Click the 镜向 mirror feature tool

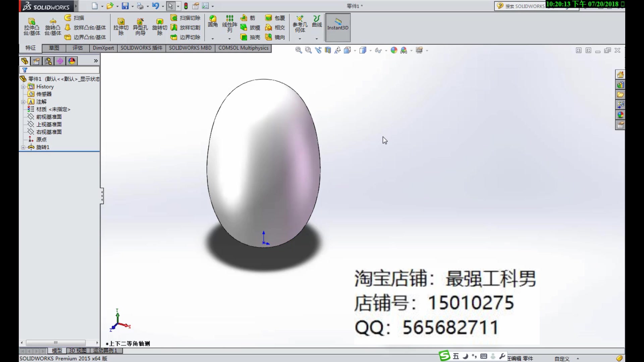[x=275, y=37]
